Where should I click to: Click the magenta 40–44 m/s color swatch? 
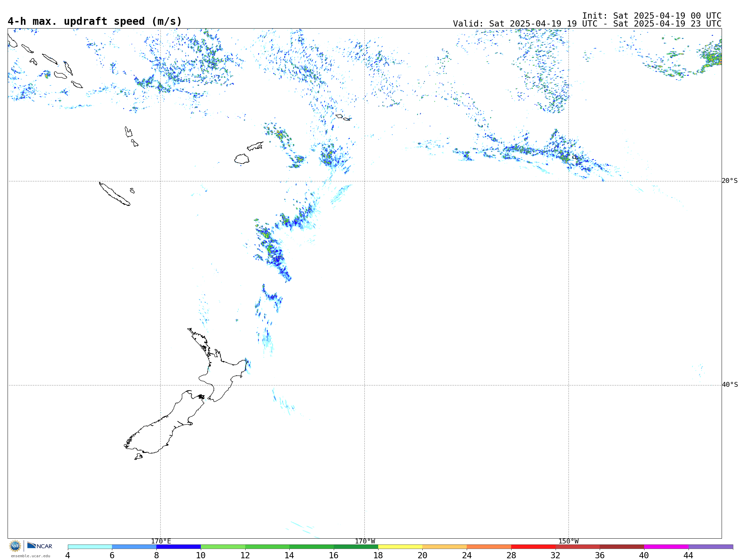[666, 547]
